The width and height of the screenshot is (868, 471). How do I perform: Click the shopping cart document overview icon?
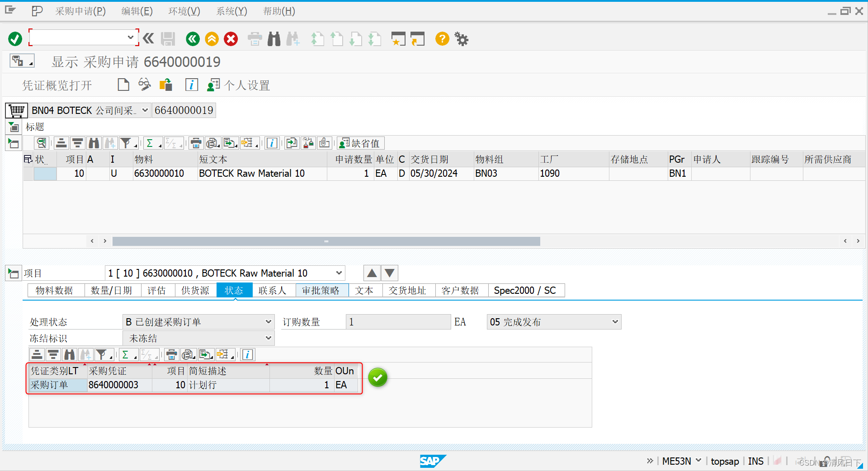pyautogui.click(x=17, y=110)
